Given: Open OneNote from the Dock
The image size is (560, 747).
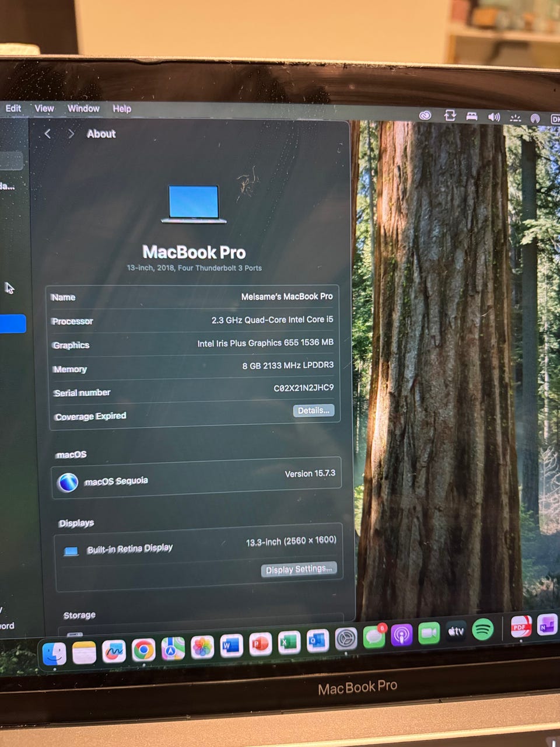Looking at the screenshot, I should pos(547,624).
